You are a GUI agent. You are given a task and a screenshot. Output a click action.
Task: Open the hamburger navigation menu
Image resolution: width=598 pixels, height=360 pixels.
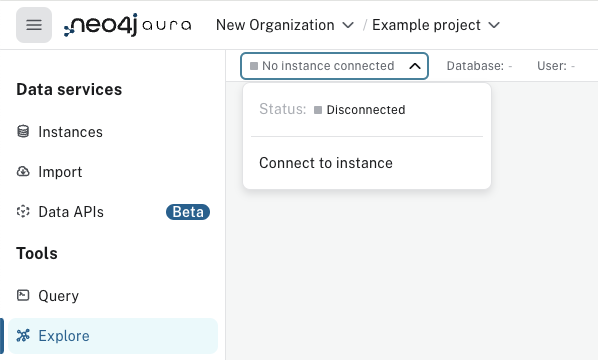coord(34,25)
